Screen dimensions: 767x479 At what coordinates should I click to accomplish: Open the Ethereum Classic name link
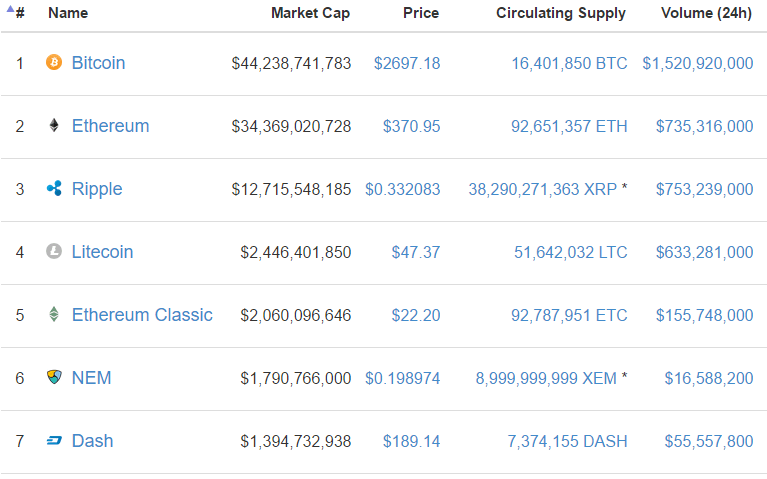tap(142, 315)
